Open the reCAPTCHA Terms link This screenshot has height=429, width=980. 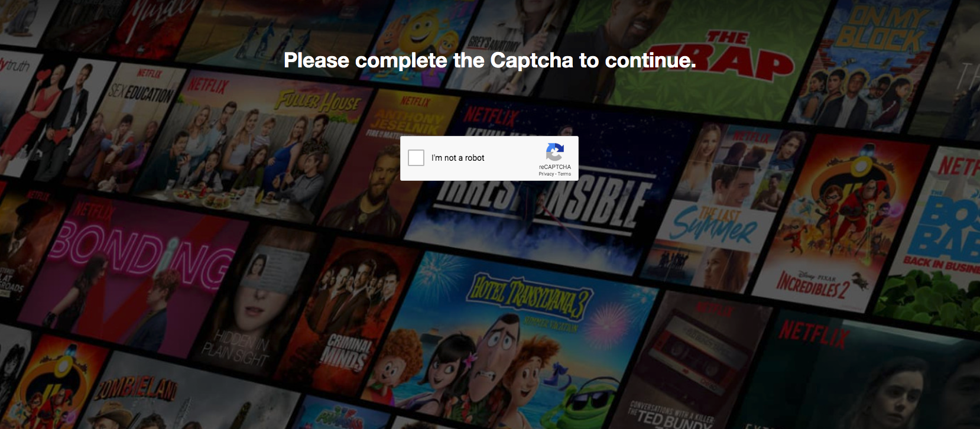(x=565, y=174)
